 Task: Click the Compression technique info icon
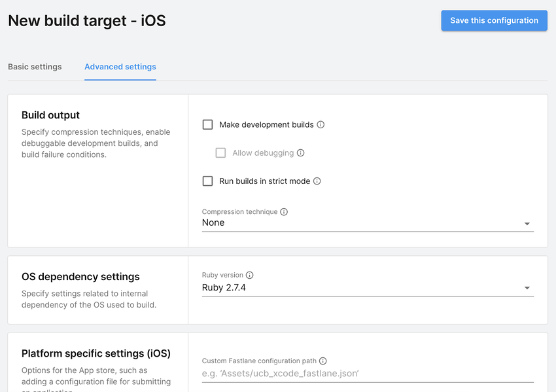click(284, 211)
